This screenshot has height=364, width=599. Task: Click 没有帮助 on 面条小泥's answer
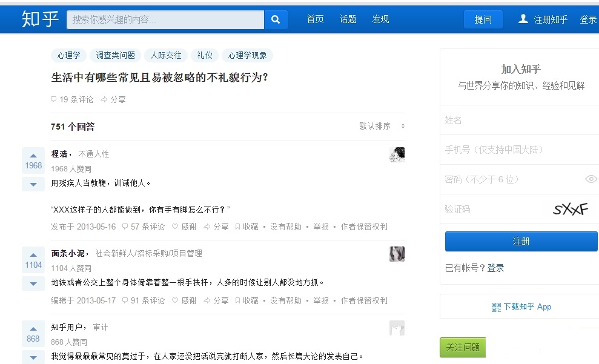pos(286,300)
